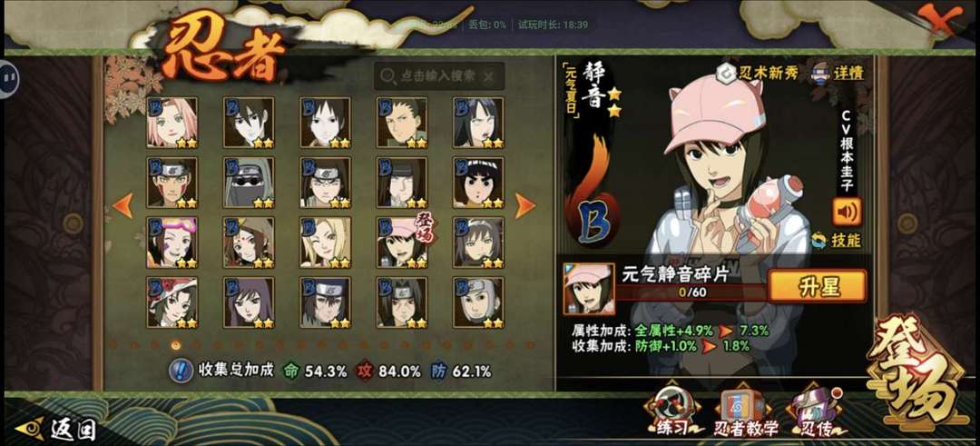Image resolution: width=980 pixels, height=446 pixels.
Task: Click the blue info icon beside 收集总加成
Action: click(181, 371)
